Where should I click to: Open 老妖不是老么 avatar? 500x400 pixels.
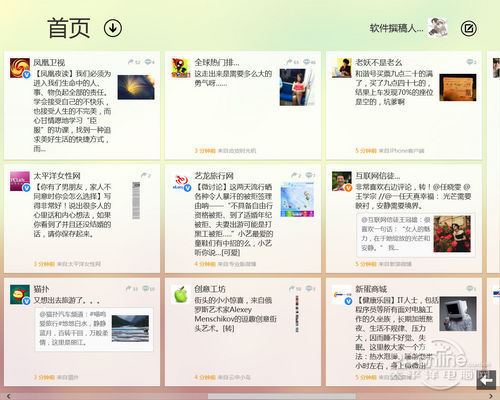coord(342,68)
